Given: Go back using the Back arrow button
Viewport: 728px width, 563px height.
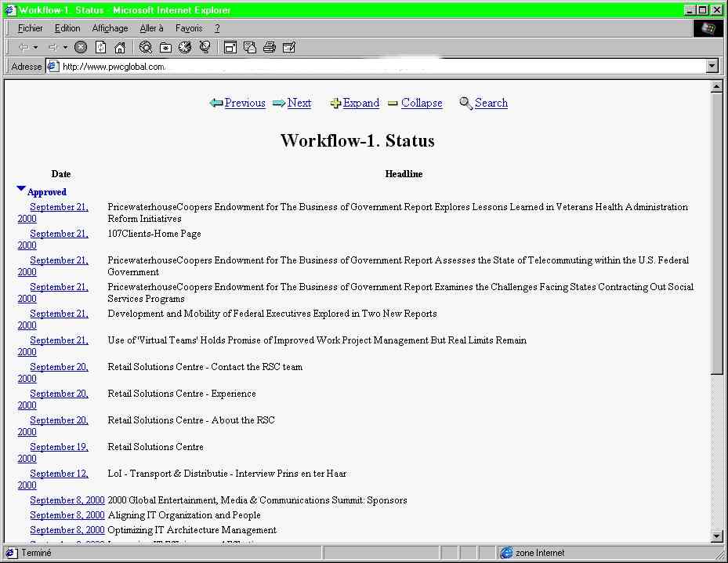Looking at the screenshot, I should pos(24,47).
